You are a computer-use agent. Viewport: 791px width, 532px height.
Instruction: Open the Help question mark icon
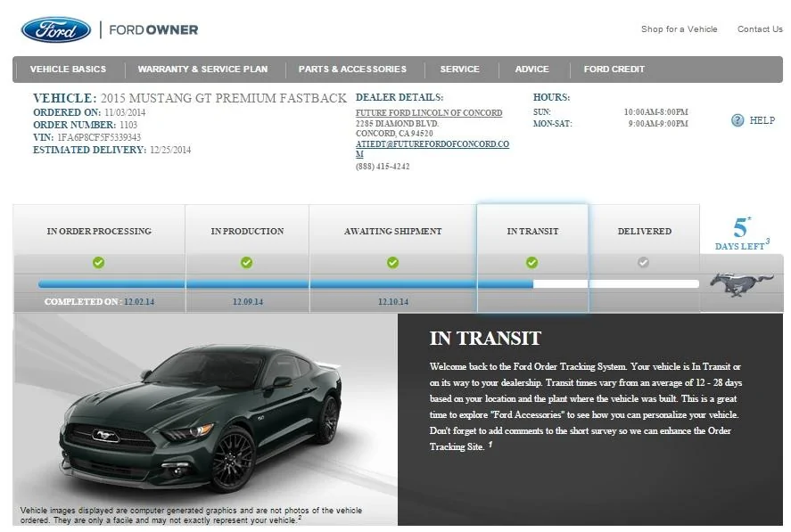point(737,120)
